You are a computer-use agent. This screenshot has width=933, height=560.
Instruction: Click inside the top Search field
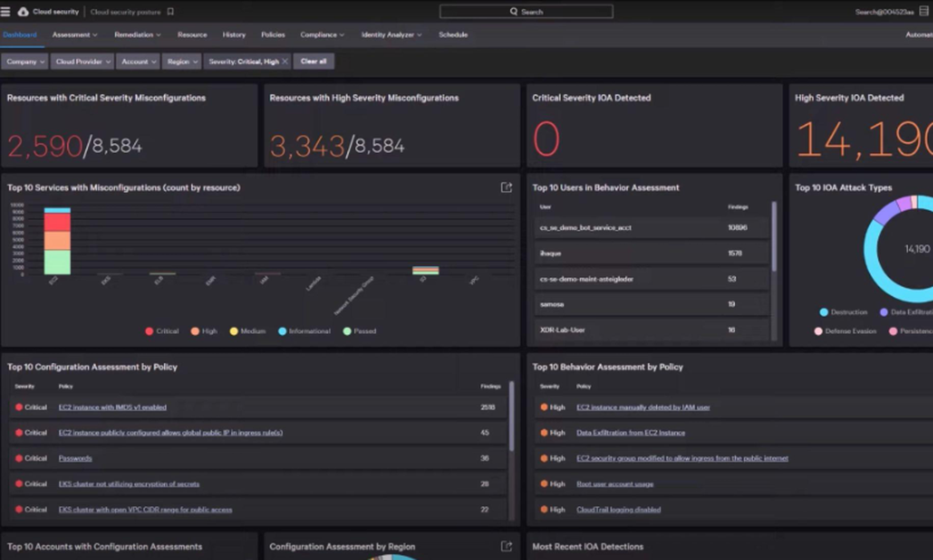(526, 12)
